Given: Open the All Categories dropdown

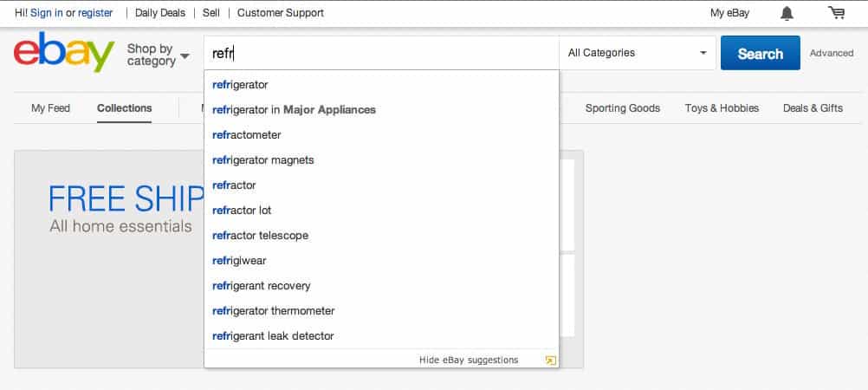Looking at the screenshot, I should coord(638,53).
